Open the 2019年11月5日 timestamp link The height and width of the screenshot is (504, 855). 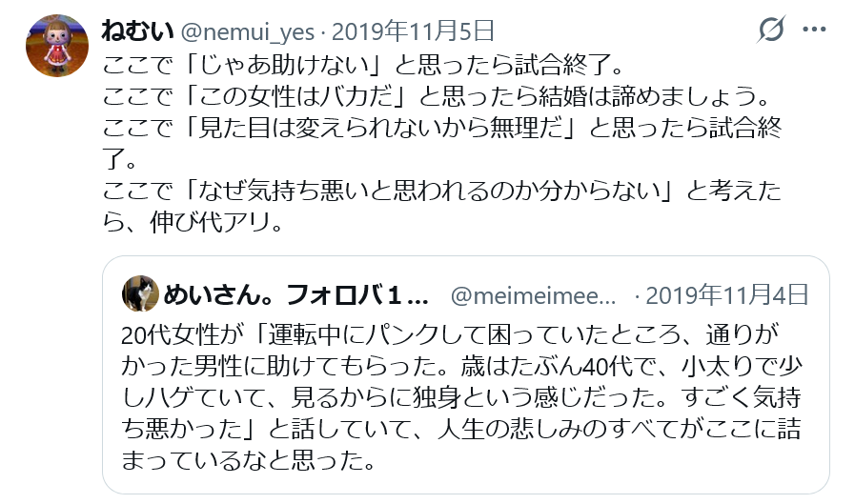(x=413, y=30)
